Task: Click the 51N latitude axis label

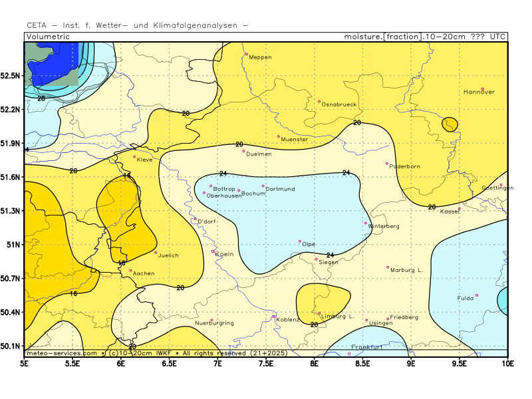Action: pos(13,245)
